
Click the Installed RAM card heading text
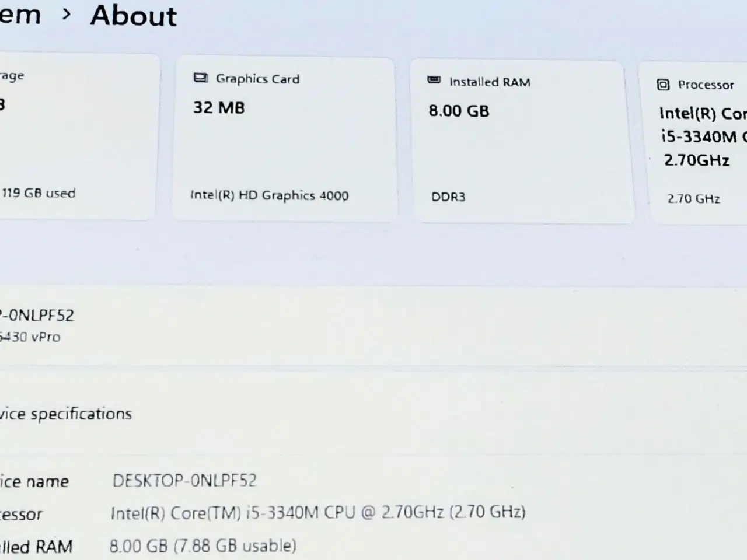(490, 82)
